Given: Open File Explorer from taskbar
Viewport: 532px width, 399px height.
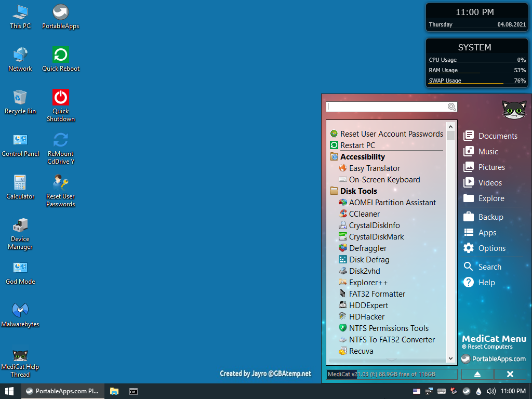Looking at the screenshot, I should point(114,391).
